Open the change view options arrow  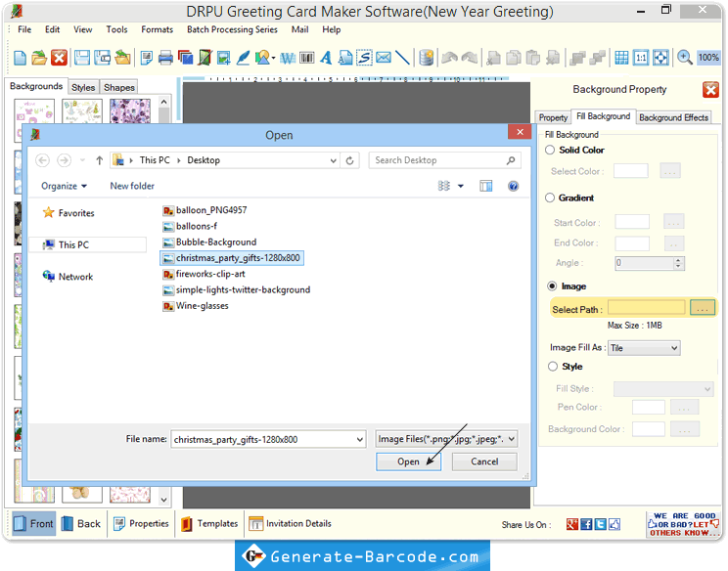coord(461,187)
